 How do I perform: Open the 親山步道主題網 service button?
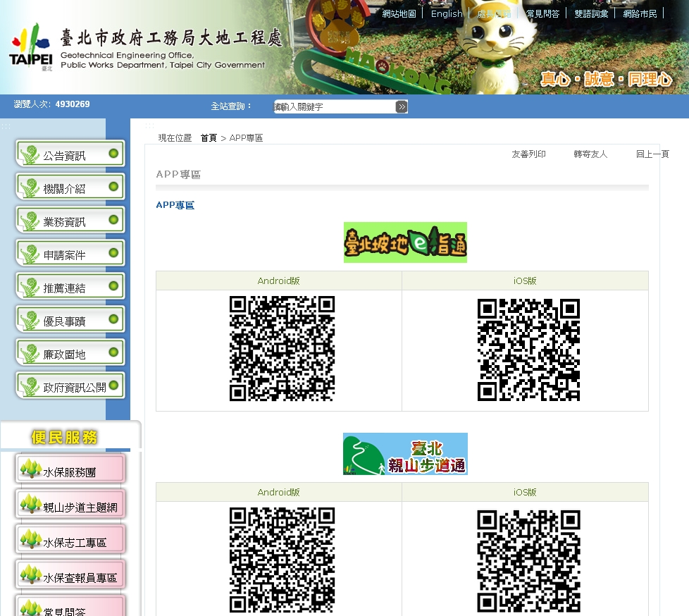point(70,505)
